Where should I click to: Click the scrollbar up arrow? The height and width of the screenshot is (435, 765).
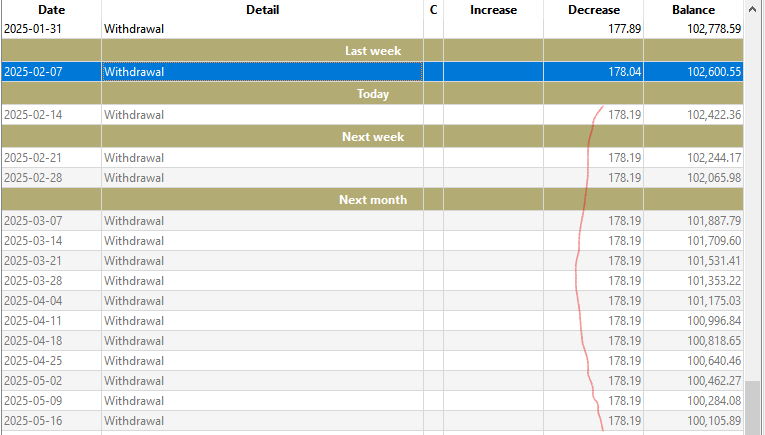752,9
